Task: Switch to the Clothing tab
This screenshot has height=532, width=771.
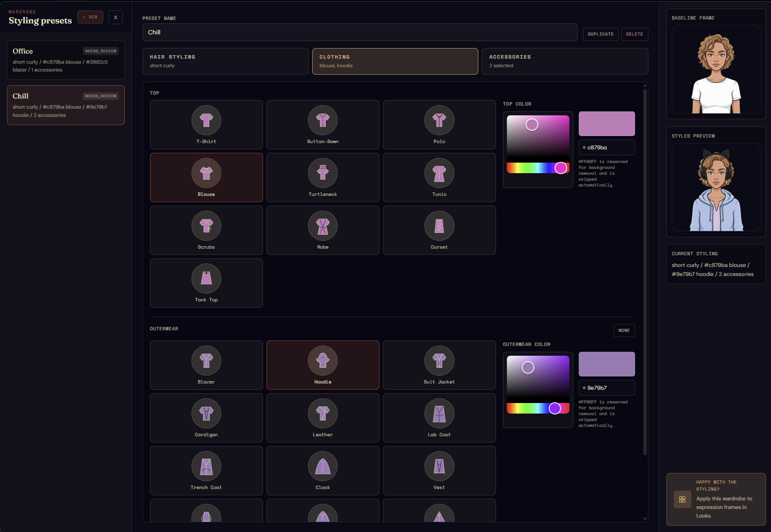Action: pyautogui.click(x=395, y=61)
